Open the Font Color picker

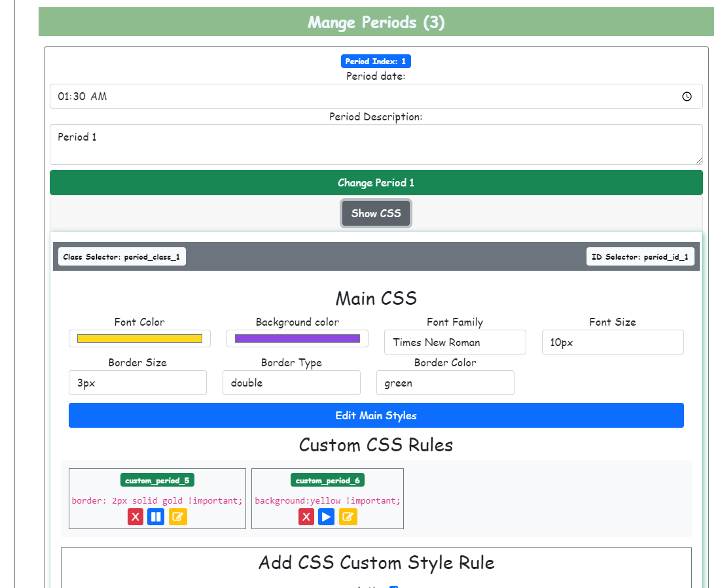pyautogui.click(x=139, y=339)
